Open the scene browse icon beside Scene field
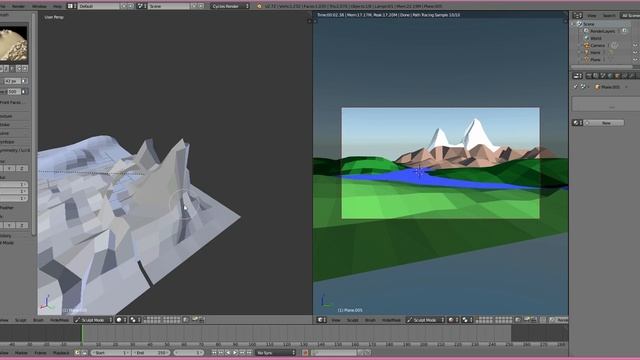 [x=142, y=6]
